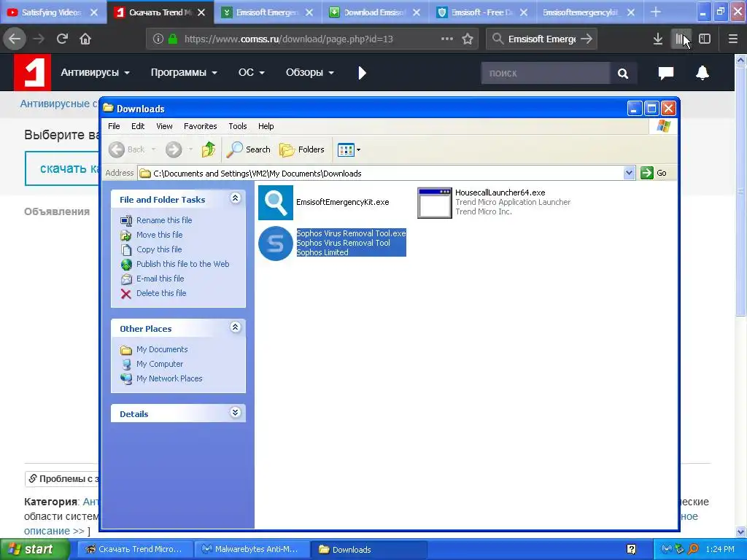Image resolution: width=747 pixels, height=560 pixels.
Task: Open Firefox downloads arrow icon
Action: (657, 39)
